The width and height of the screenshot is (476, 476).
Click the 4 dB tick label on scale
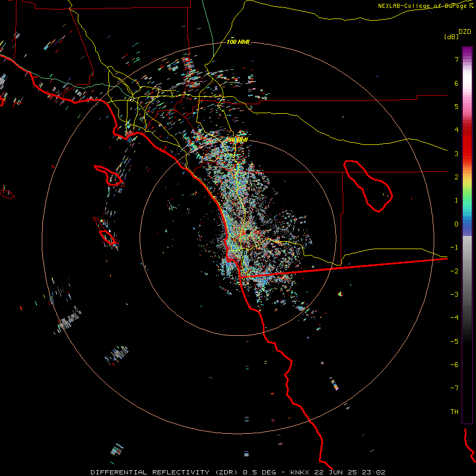tap(456, 130)
